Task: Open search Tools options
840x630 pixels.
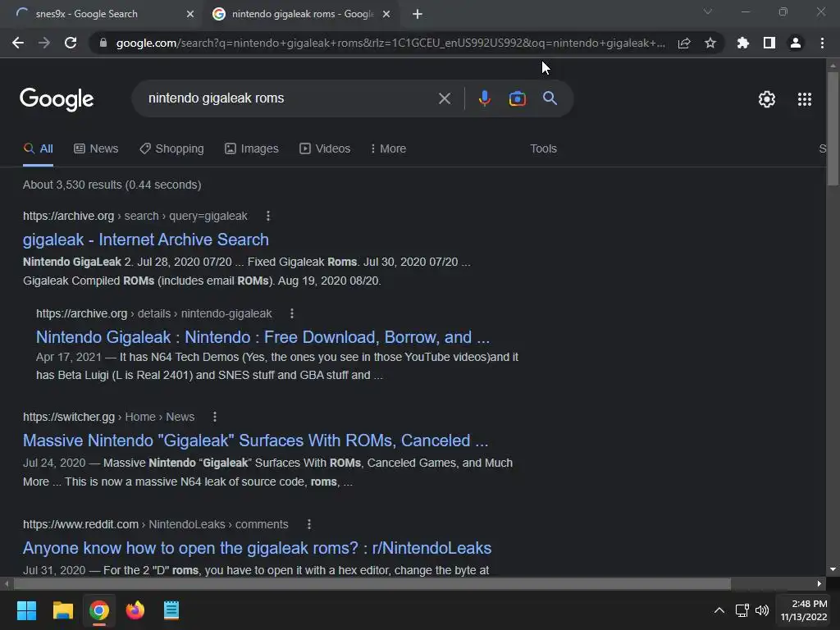Action: point(543,149)
